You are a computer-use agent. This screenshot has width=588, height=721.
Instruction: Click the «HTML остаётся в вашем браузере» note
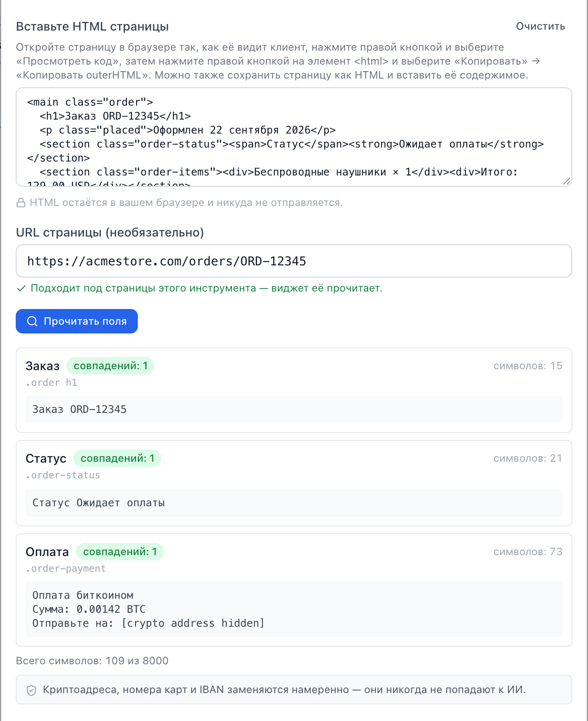pos(186,203)
